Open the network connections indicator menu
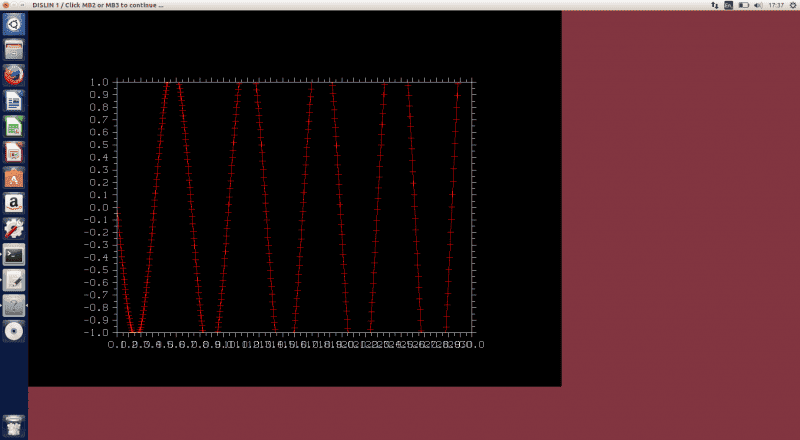This screenshot has height=440, width=800. (x=714, y=5)
